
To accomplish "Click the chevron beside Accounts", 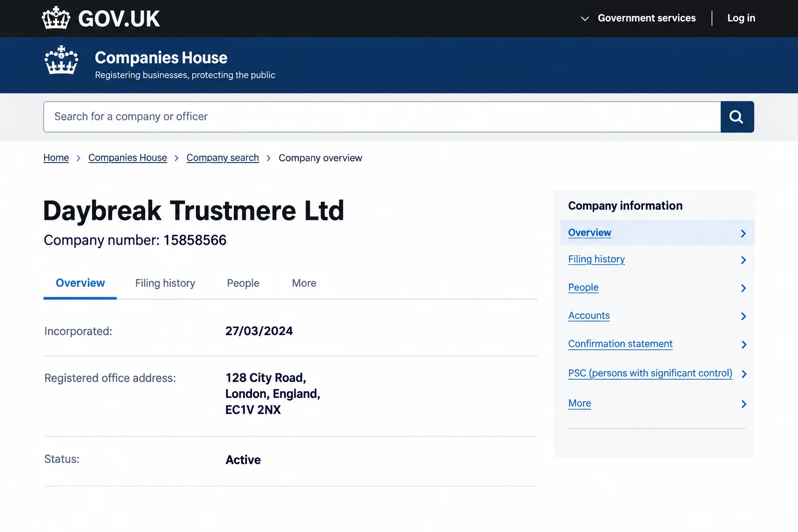I will 743,316.
